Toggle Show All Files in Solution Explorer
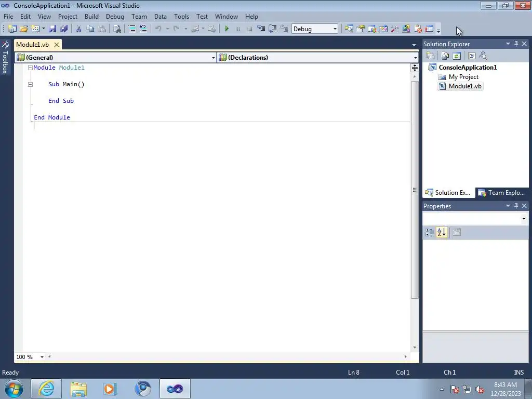 point(445,56)
